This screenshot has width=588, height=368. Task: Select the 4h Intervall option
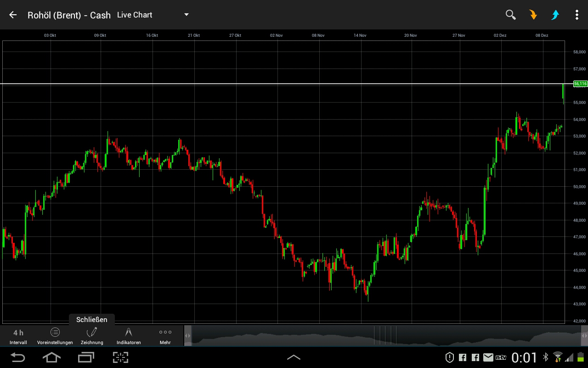pos(18,336)
